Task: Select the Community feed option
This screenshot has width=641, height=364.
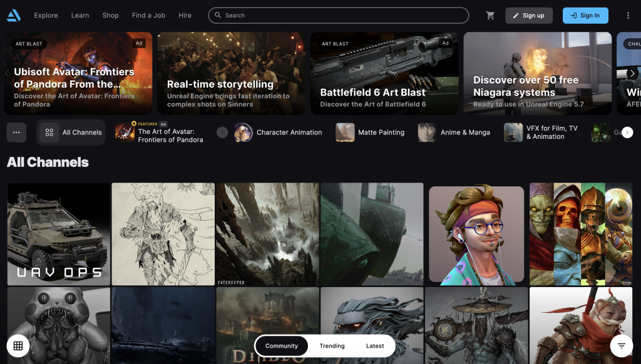Action: pyautogui.click(x=281, y=345)
